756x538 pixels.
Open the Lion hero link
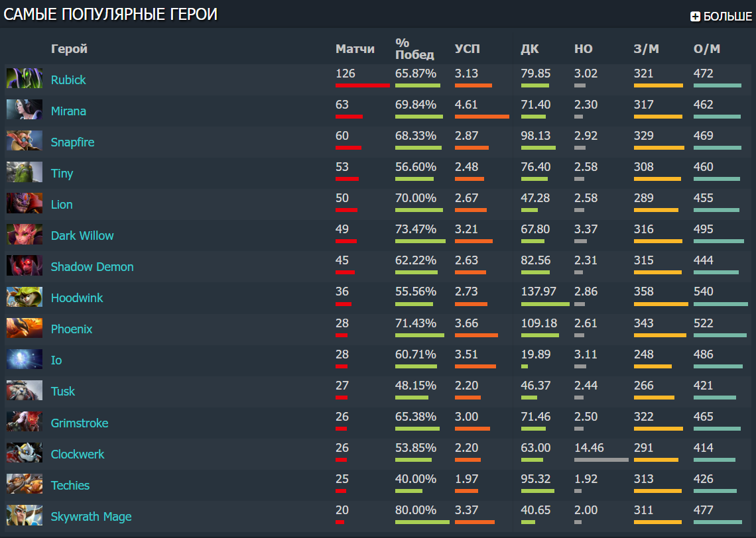62,205
